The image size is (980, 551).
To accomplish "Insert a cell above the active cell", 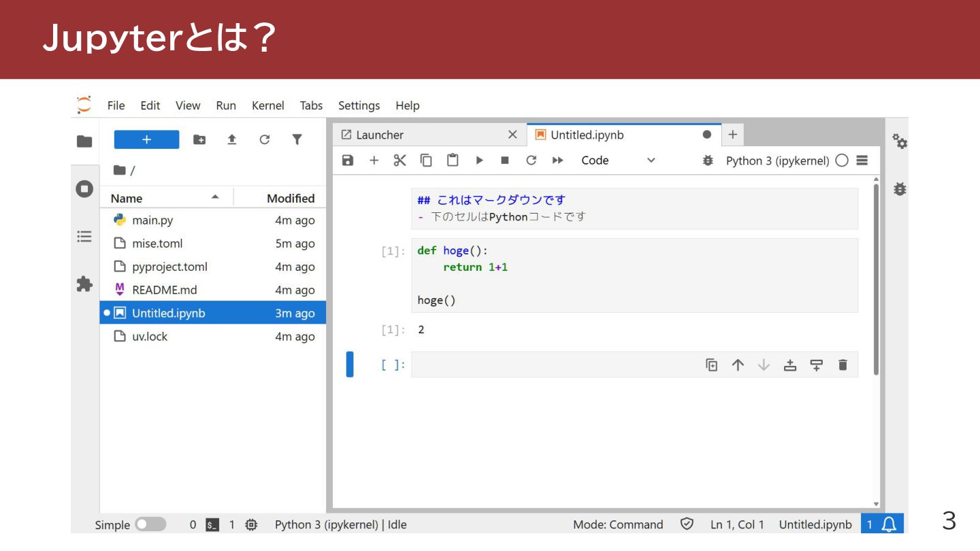I will [790, 365].
